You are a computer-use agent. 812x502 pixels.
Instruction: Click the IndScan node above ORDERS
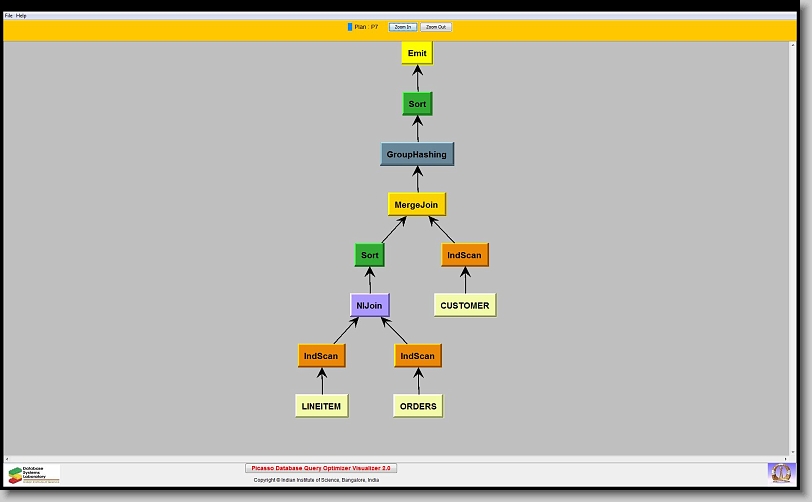click(x=417, y=355)
